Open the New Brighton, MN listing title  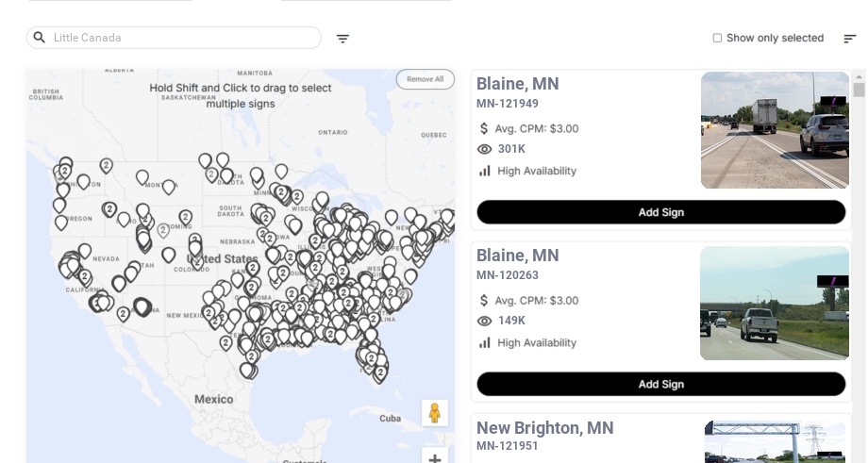[x=544, y=428]
